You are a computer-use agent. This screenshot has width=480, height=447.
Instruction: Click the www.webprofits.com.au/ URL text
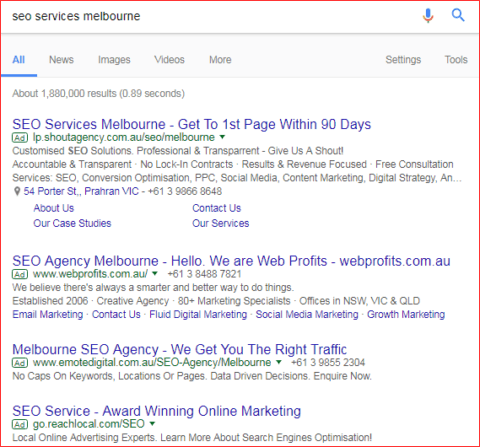tap(90, 274)
